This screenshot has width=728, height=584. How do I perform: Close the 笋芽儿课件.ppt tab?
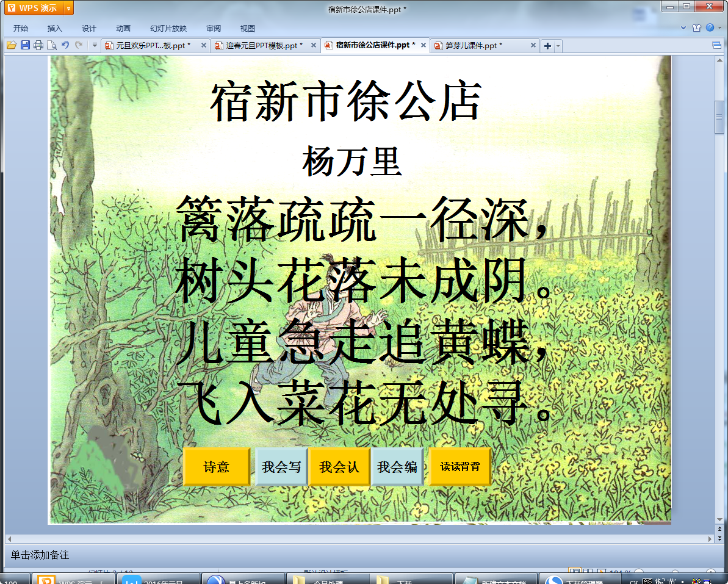[533, 45]
